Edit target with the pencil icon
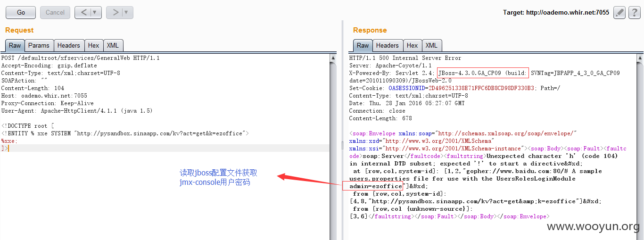This screenshot has width=644, height=240. [x=619, y=13]
